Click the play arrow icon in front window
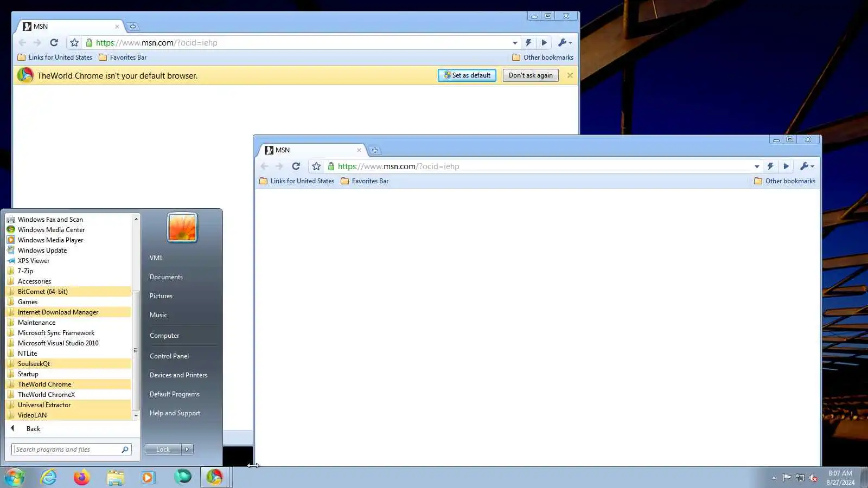Viewport: 868px width, 488px height. (x=786, y=166)
